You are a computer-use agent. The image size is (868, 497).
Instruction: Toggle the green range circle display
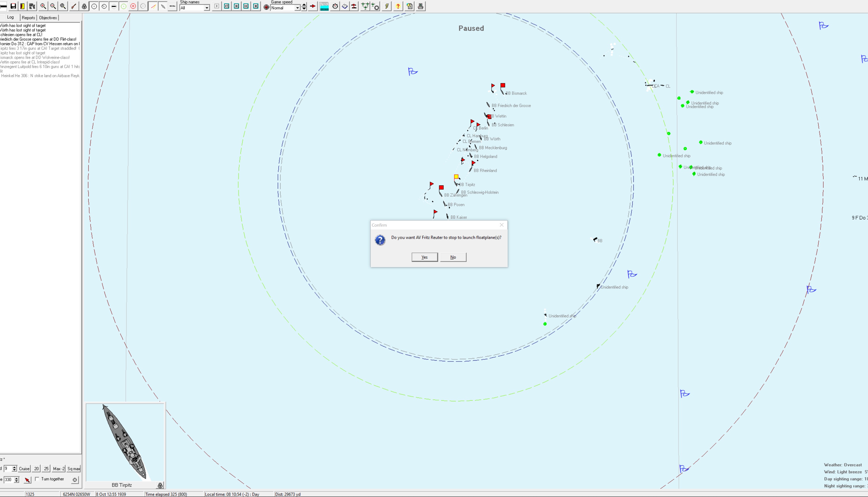point(124,6)
